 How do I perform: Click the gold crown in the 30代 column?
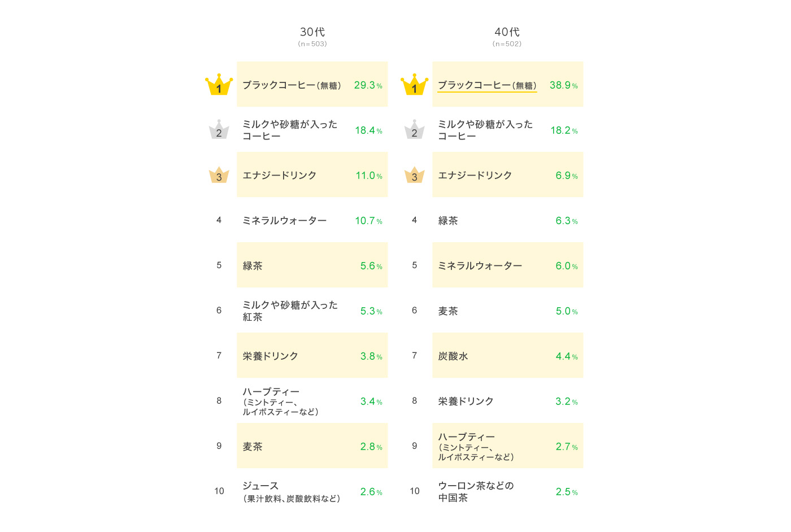pos(219,85)
